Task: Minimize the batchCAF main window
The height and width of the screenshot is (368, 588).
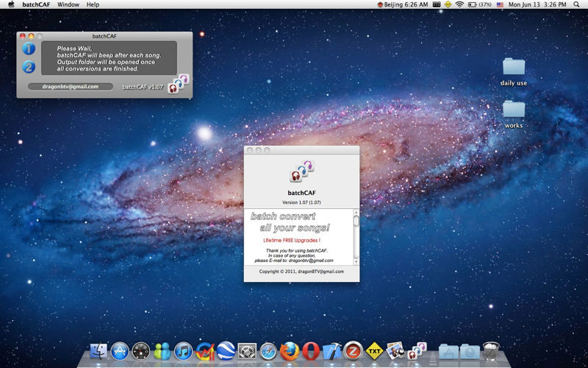Action: point(31,36)
